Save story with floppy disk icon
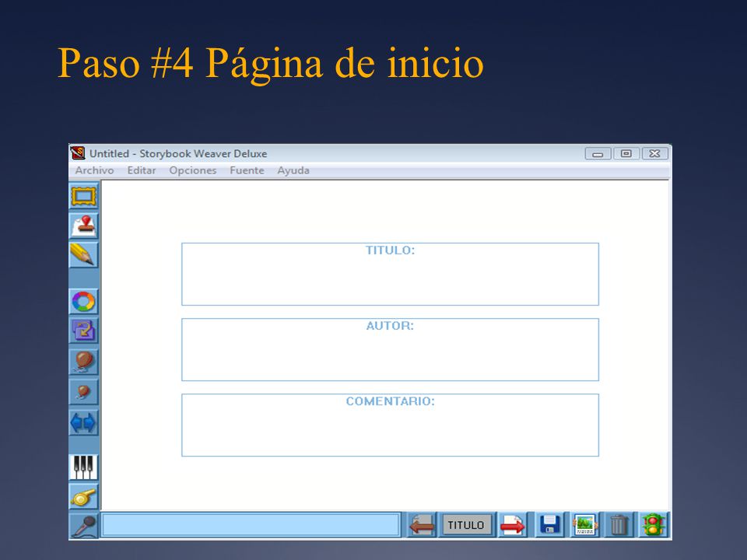 pos(549,525)
